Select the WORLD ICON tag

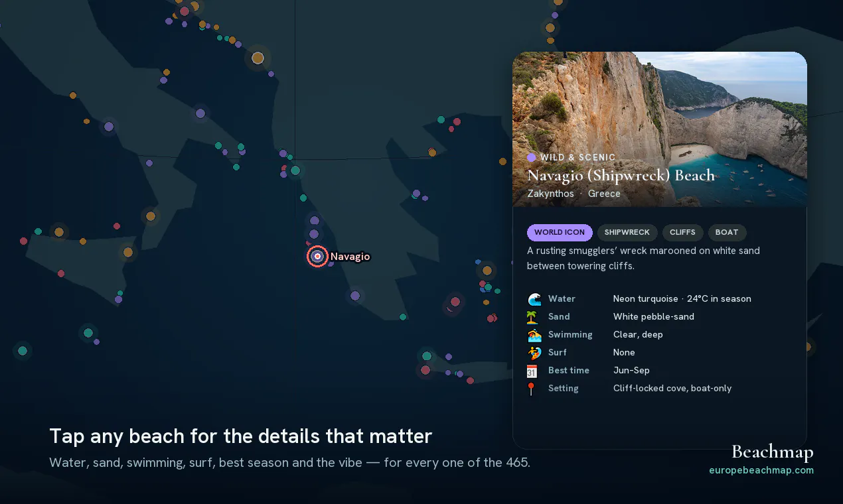(x=560, y=232)
